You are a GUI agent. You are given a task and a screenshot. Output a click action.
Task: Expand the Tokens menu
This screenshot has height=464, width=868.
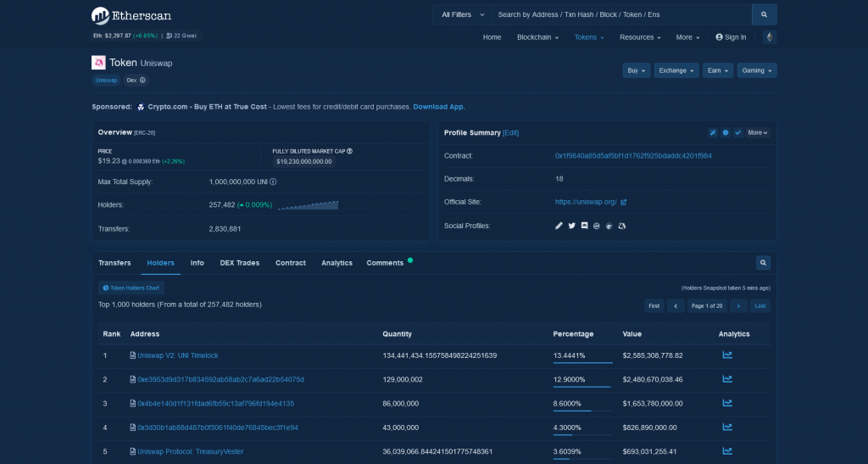click(x=589, y=37)
